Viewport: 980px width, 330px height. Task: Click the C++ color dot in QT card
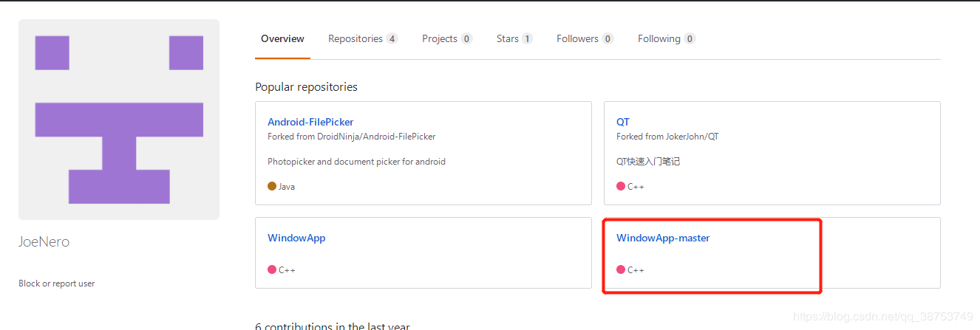pos(621,186)
